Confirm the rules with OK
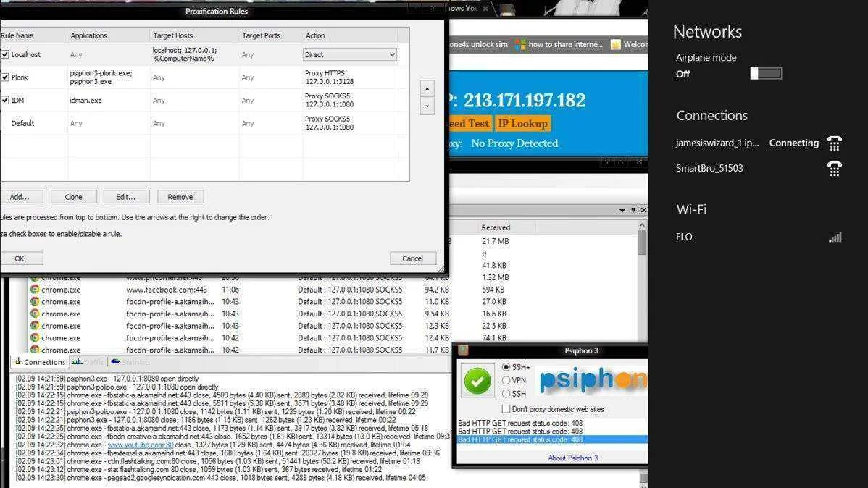Screen dimensions: 868x488 click(20, 258)
